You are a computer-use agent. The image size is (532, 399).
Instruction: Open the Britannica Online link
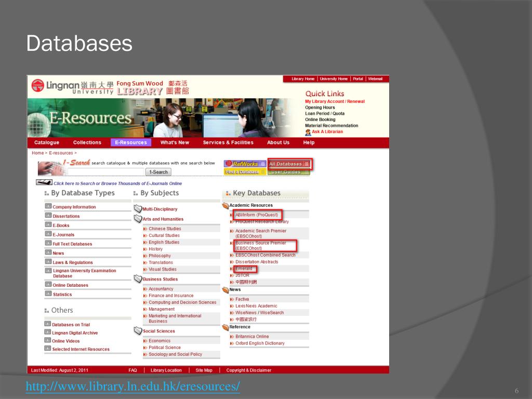point(252,337)
